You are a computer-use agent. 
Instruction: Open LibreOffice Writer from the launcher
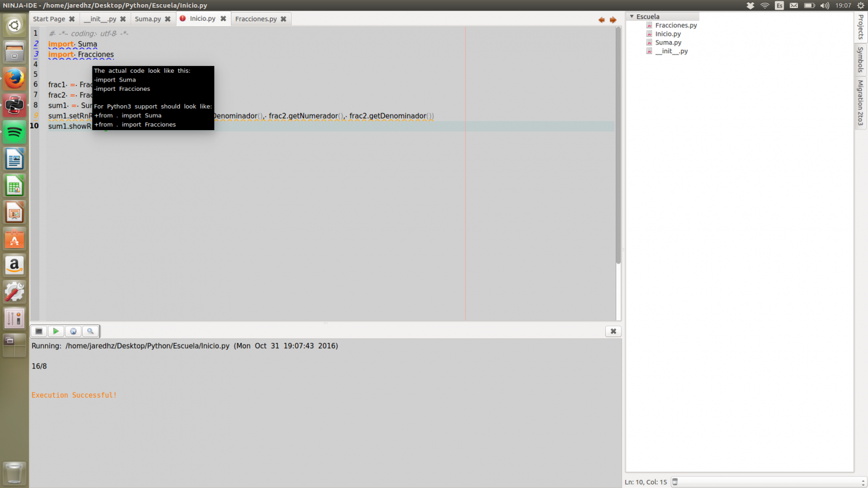14,159
